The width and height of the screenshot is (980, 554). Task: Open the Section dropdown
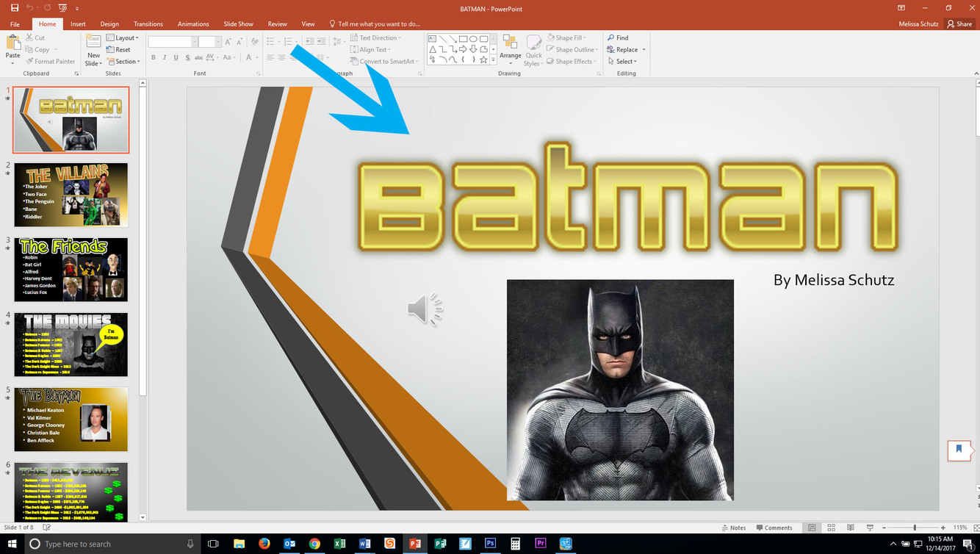click(x=123, y=61)
